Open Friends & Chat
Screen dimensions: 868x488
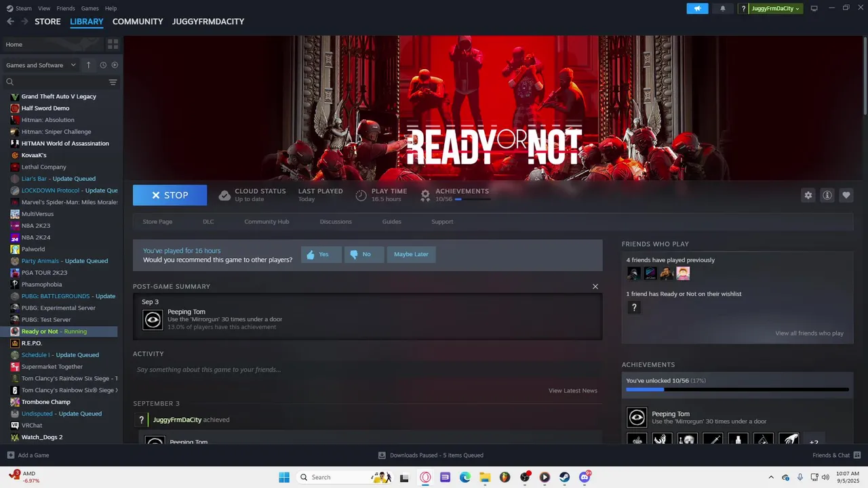[x=837, y=455]
